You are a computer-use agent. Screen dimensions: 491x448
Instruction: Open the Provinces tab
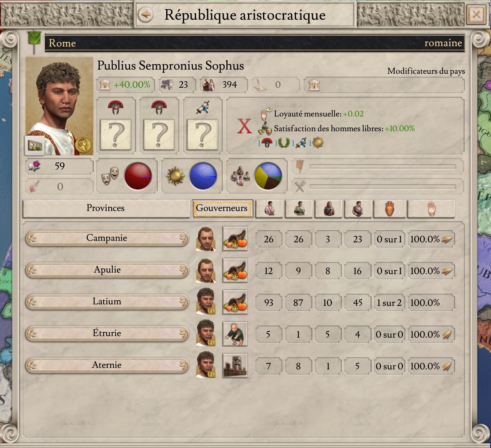click(106, 209)
